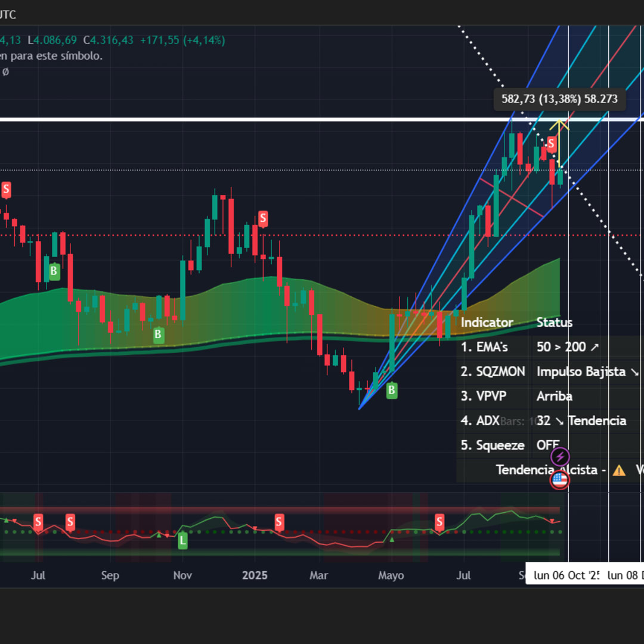644x644 pixels.
Task: Click the green B buy signal marker near Mayo
Action: click(392, 391)
